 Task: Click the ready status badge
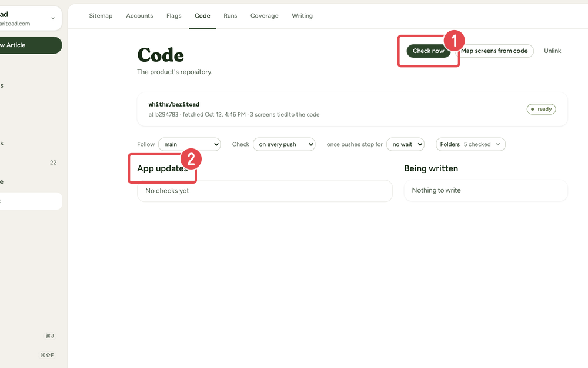pyautogui.click(x=541, y=109)
